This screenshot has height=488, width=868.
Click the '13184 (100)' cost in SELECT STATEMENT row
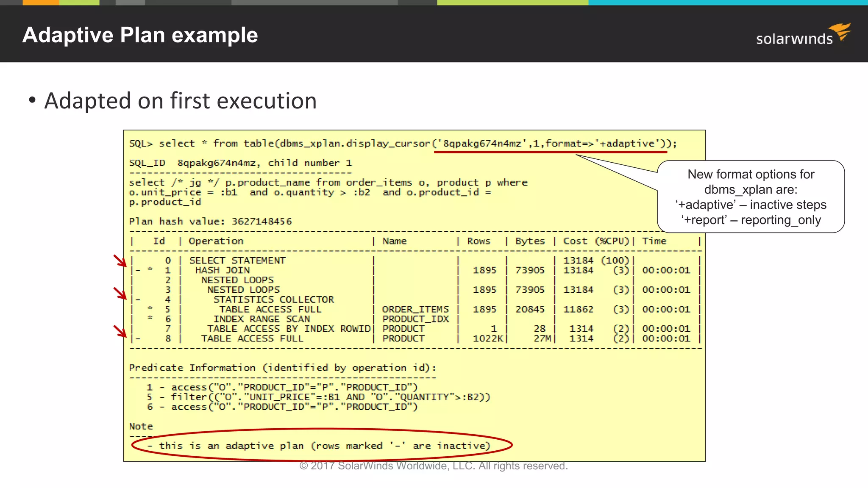point(596,261)
